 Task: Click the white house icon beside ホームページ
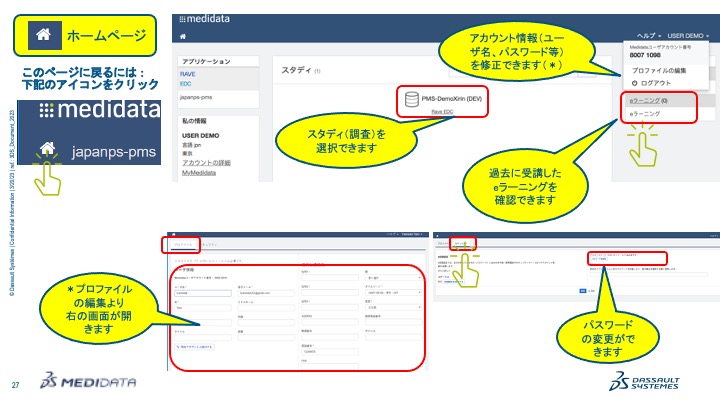[43, 36]
